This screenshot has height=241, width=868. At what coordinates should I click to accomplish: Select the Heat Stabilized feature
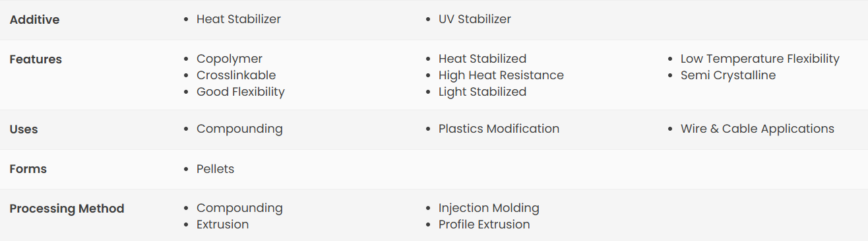pos(483,59)
